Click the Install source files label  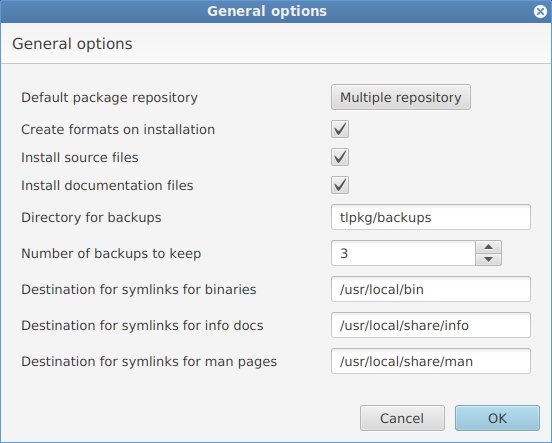80,157
